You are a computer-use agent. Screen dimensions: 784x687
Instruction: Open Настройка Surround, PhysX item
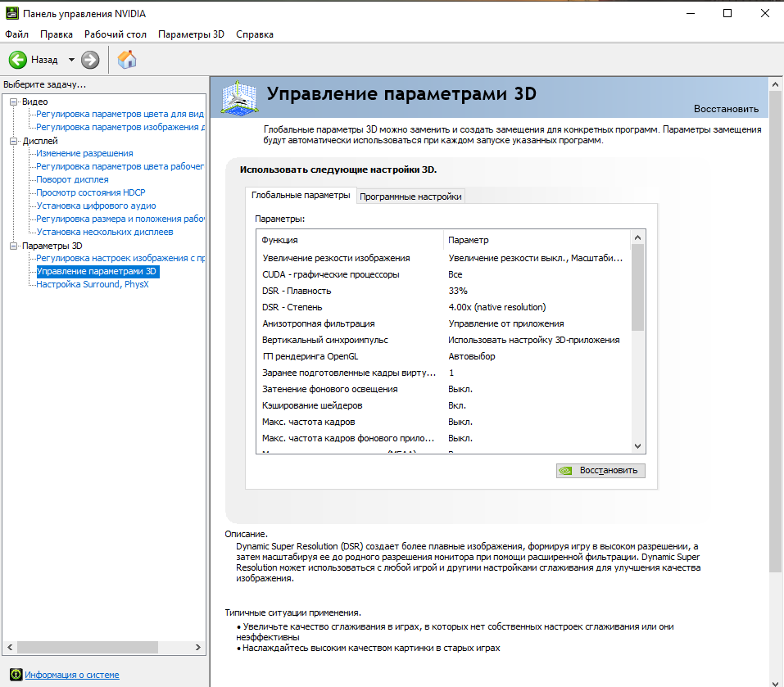[x=93, y=284]
